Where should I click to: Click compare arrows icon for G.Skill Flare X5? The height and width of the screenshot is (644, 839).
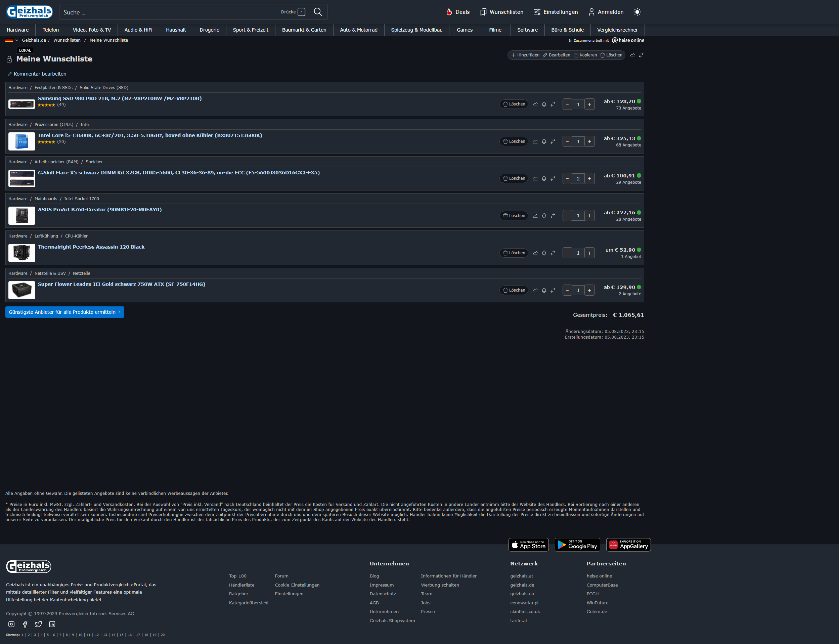tap(553, 179)
